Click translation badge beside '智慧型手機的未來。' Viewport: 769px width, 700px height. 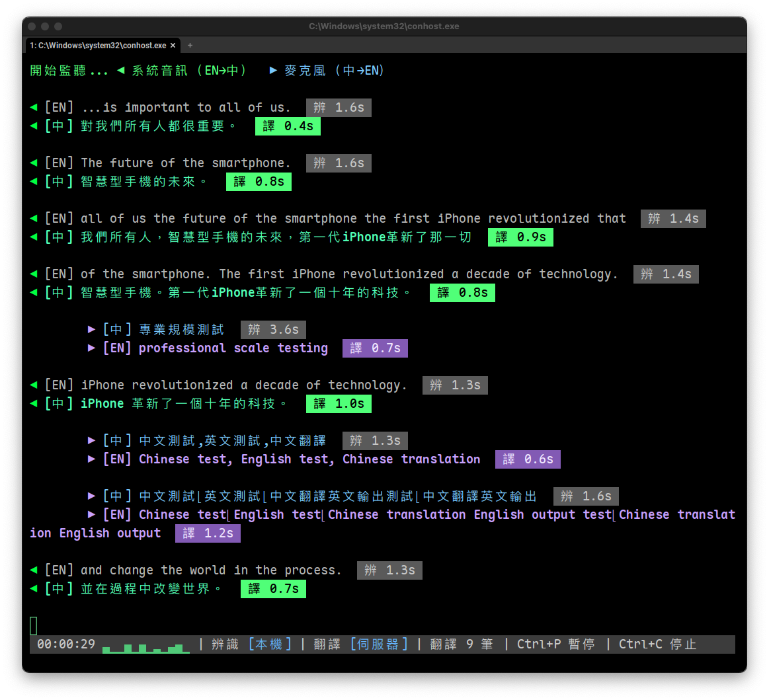point(259,181)
